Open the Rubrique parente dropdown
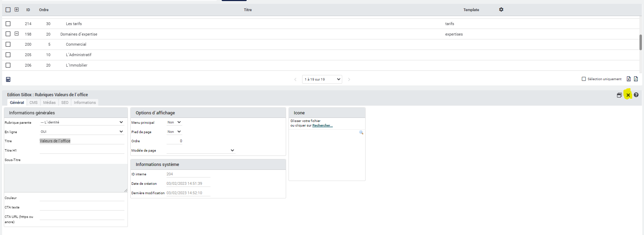The height and width of the screenshot is (235, 644). point(82,122)
